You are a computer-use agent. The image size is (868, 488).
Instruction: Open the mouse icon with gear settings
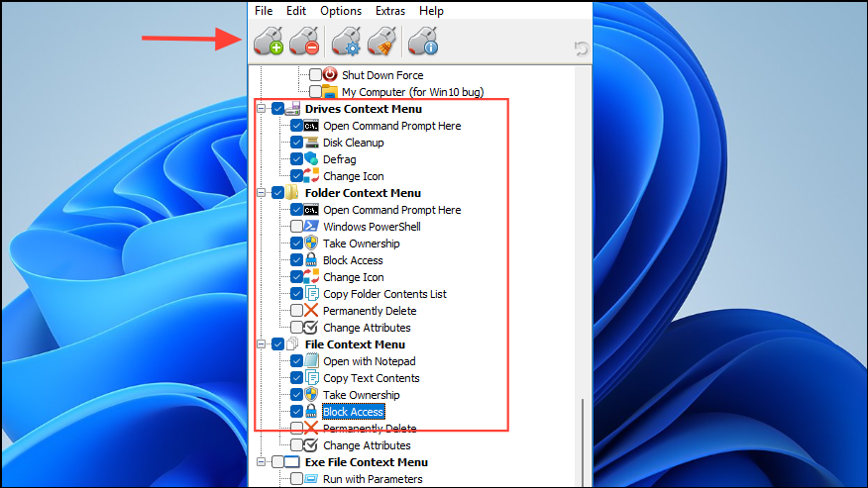(346, 41)
